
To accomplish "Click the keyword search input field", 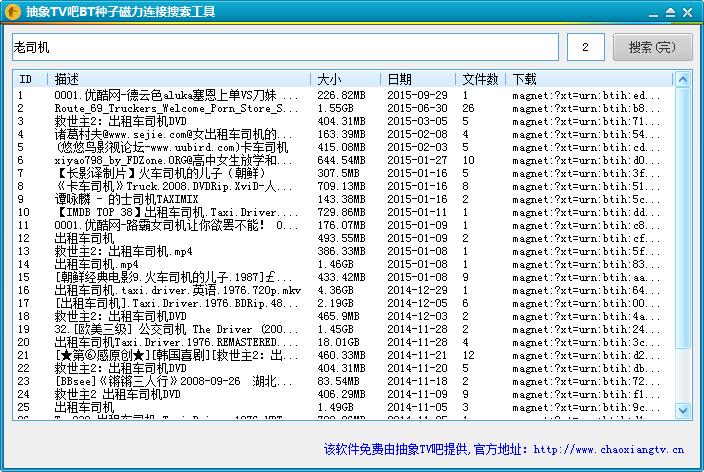I will click(285, 47).
